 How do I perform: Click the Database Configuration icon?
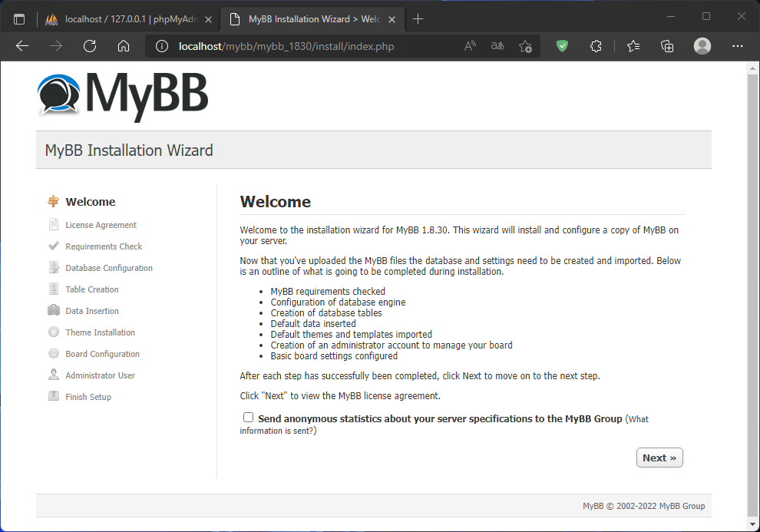[54, 268]
